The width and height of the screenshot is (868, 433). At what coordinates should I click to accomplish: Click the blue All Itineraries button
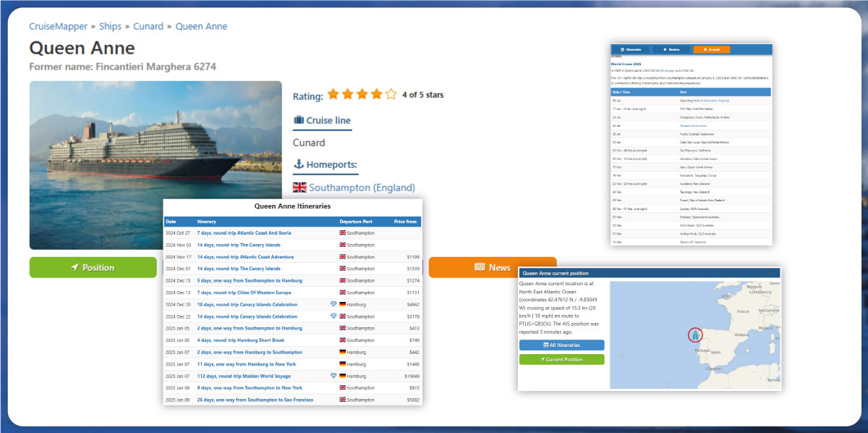[x=562, y=345]
